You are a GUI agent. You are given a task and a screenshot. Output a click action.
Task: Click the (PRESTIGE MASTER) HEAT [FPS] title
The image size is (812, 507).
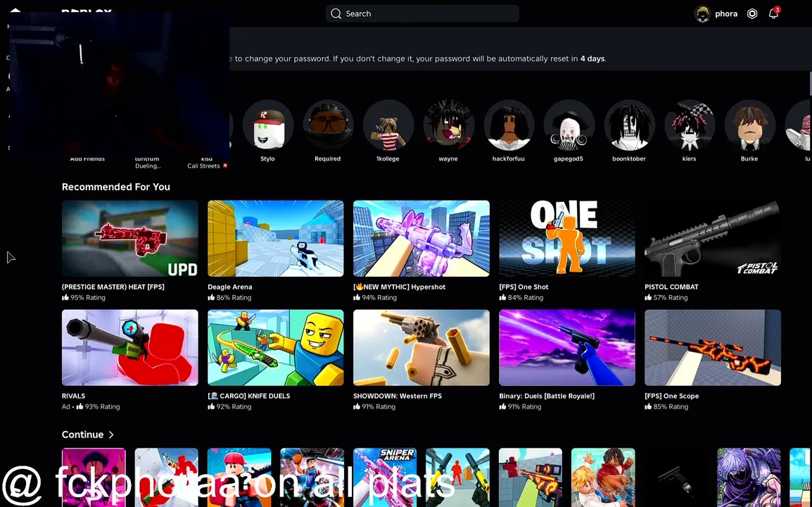tap(113, 287)
